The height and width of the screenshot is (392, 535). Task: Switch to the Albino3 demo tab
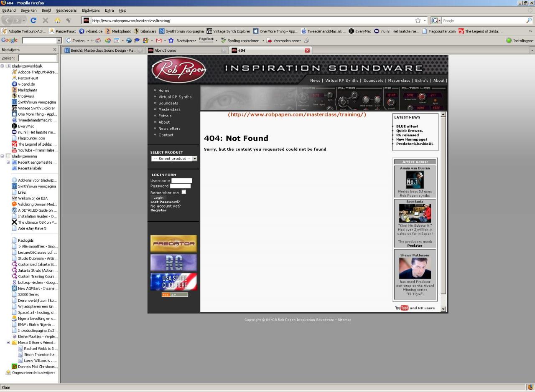point(187,51)
